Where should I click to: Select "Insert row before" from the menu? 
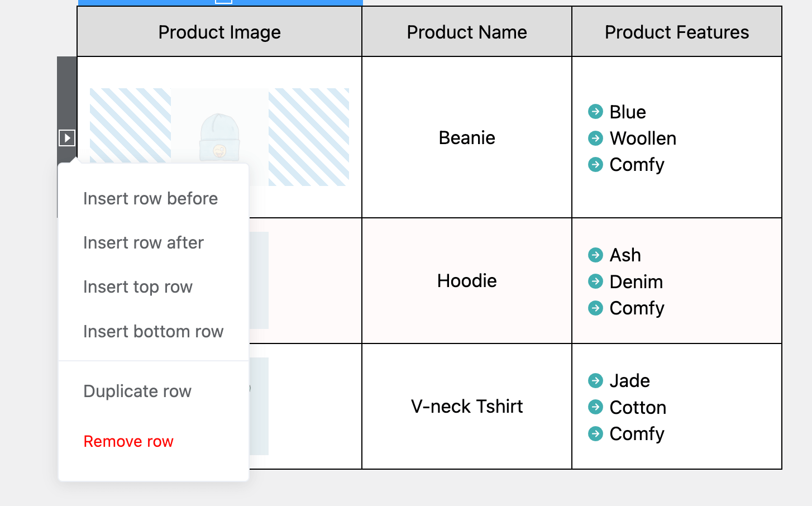[150, 198]
